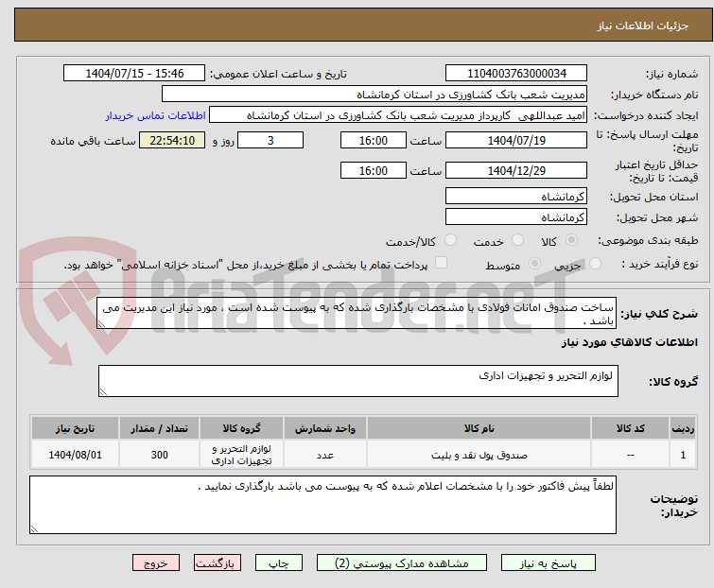Image resolution: width=714 pixels, height=588 pixels.
Task: Click the شماره نیاز field 1104003763000034
Action: pyautogui.click(x=516, y=74)
